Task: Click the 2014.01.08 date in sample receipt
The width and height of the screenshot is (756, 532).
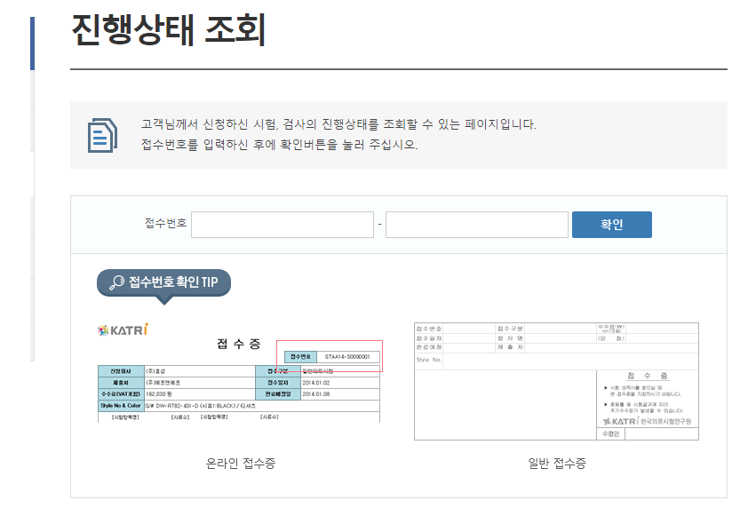Action: tap(316, 394)
